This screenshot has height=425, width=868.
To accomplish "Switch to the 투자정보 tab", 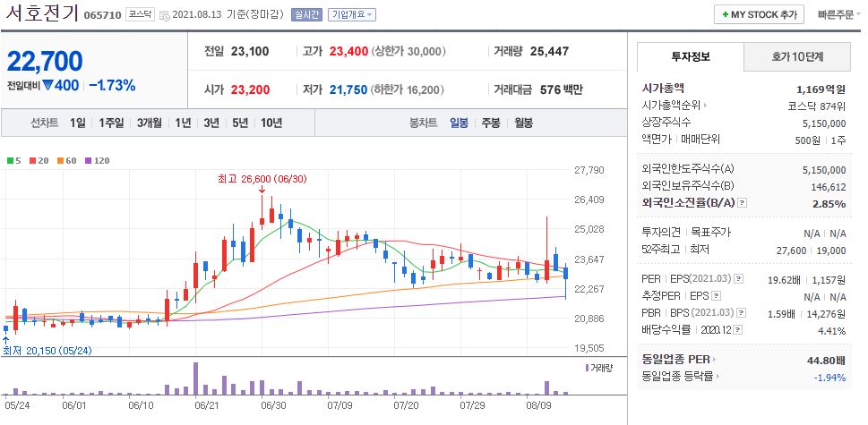I will tap(691, 56).
